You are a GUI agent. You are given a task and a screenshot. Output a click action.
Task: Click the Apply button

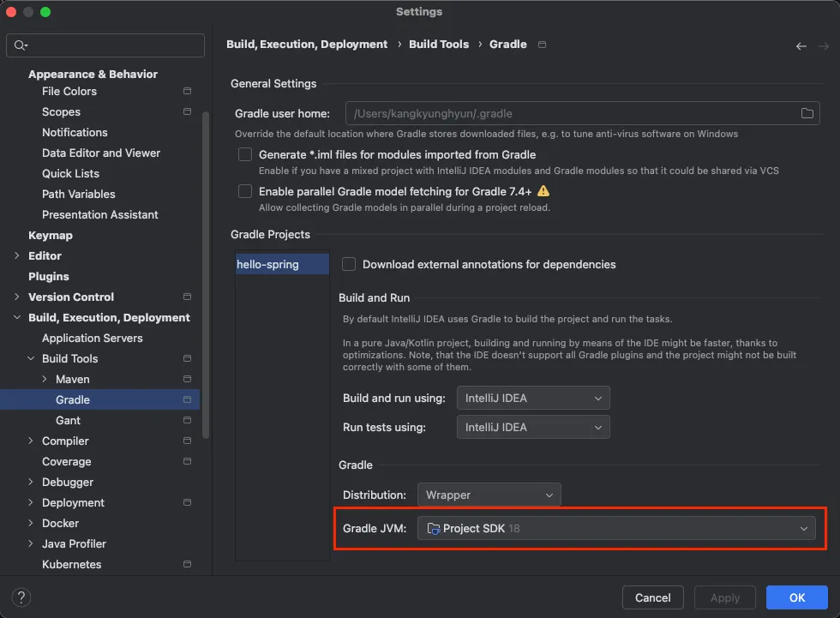tap(725, 597)
